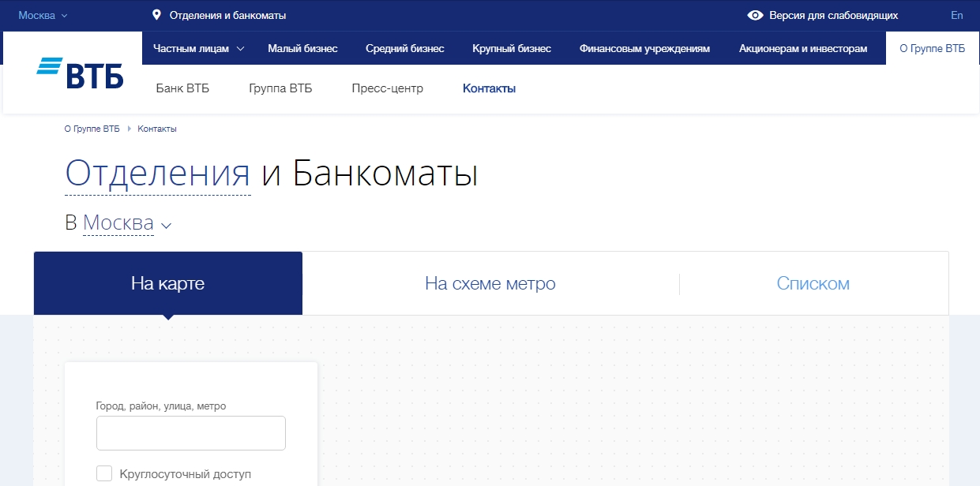Open the Средний бизнес section
This screenshot has width=980, height=486.
[x=404, y=48]
